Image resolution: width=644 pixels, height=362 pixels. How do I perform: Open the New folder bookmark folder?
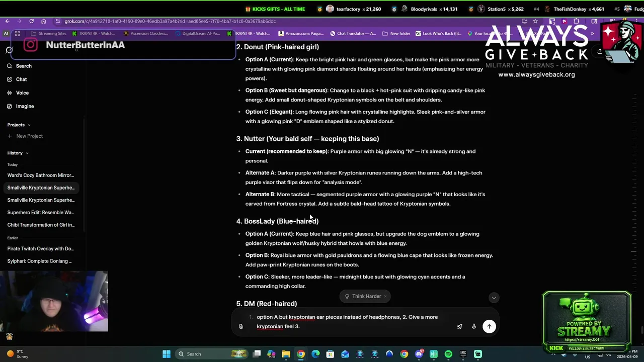tap(396, 34)
